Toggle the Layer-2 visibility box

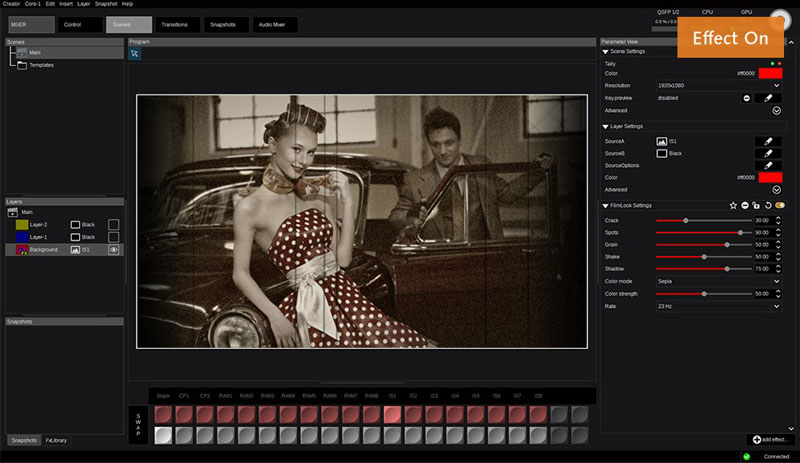[x=113, y=225]
